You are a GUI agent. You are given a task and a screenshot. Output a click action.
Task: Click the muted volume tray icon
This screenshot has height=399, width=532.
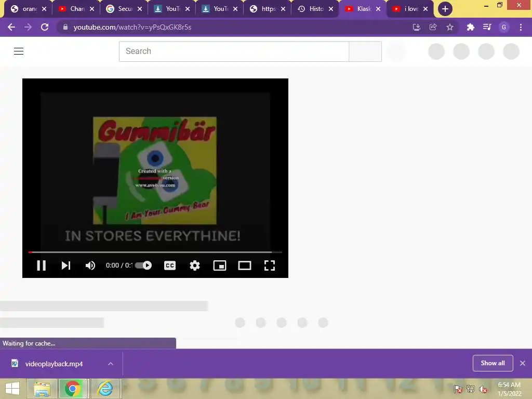coord(483,389)
